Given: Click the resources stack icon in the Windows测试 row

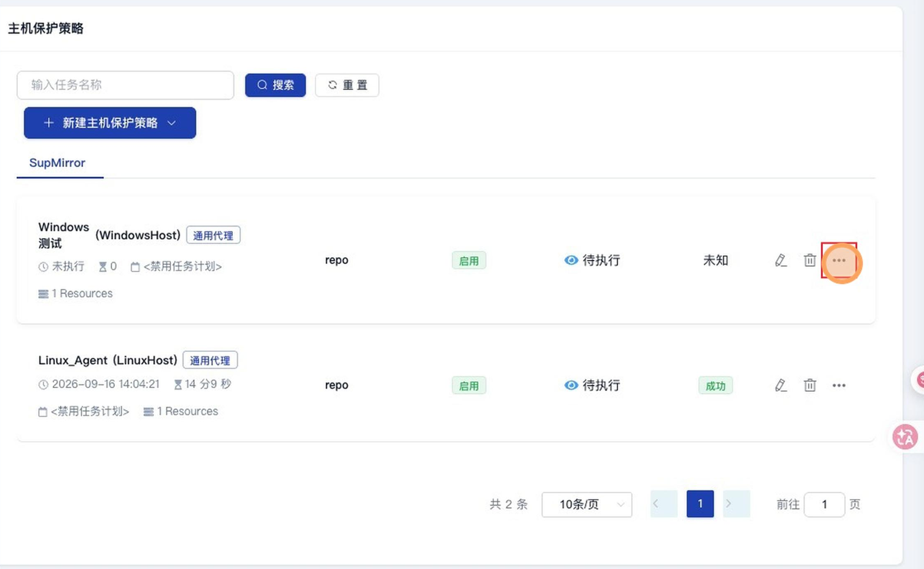Looking at the screenshot, I should click(43, 294).
